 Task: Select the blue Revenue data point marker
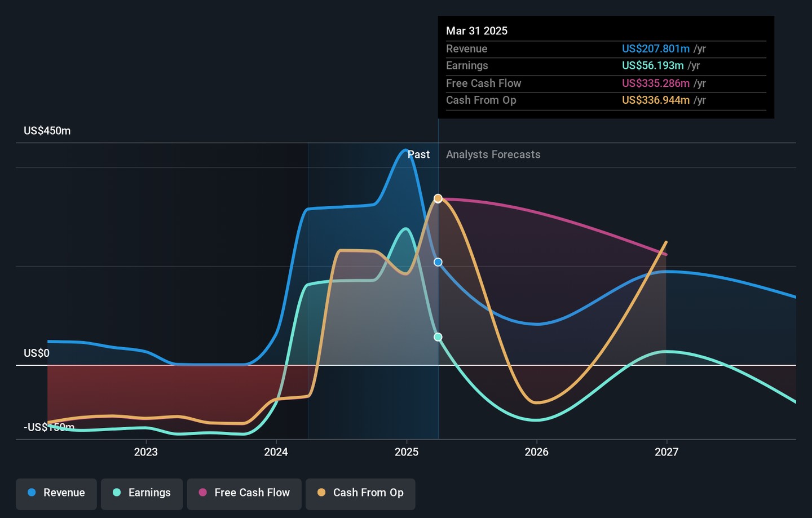click(x=438, y=262)
